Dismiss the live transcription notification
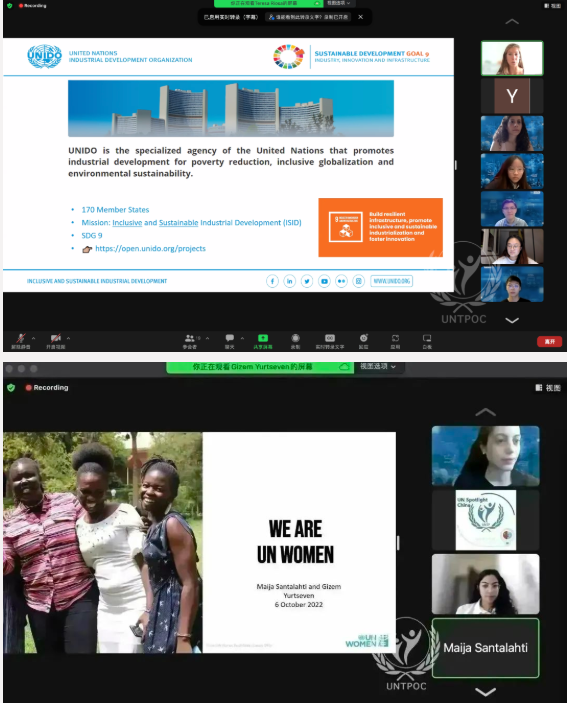567x703 pixels. point(360,17)
